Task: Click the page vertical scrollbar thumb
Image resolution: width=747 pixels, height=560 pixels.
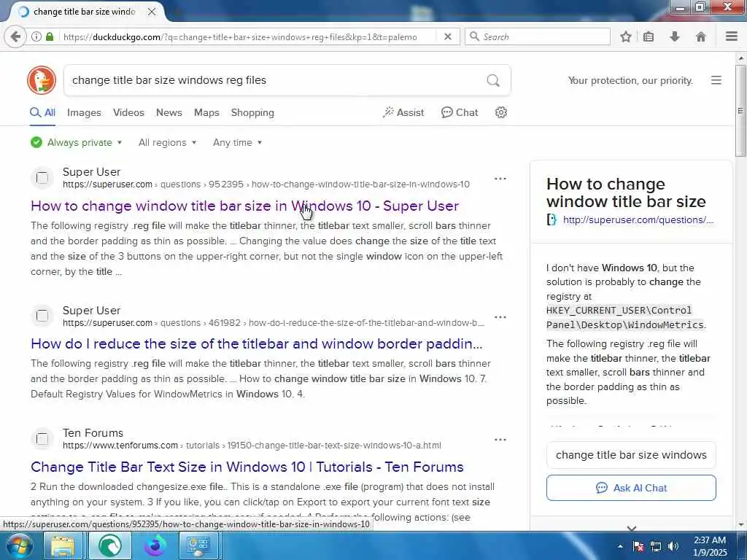Action: tap(740, 111)
